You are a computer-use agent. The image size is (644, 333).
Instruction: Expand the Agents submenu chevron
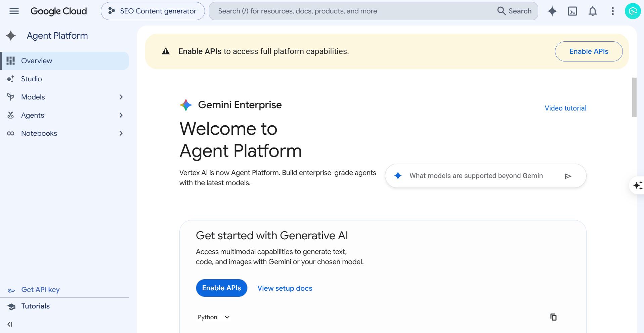tap(121, 115)
